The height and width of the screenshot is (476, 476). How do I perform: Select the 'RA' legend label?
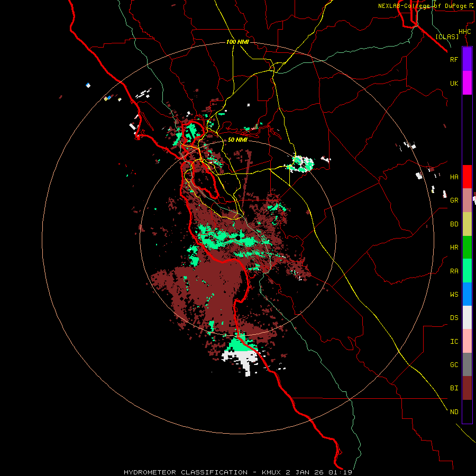coord(454,271)
